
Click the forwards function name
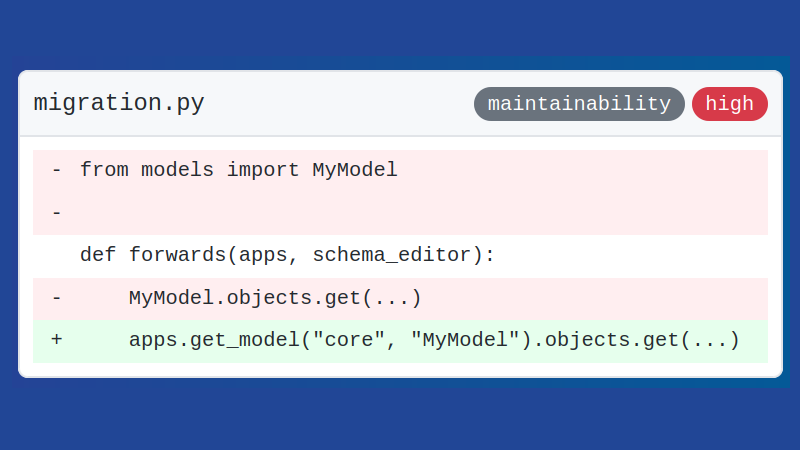pos(178,255)
